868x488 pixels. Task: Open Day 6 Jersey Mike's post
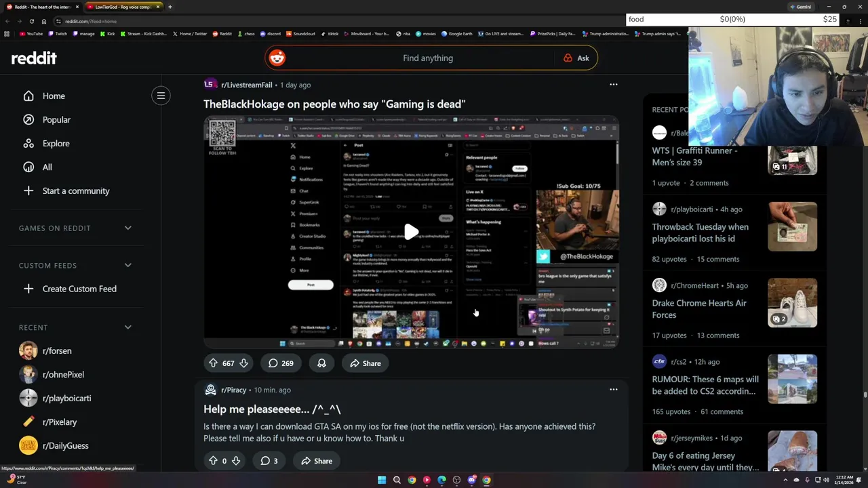(x=705, y=462)
